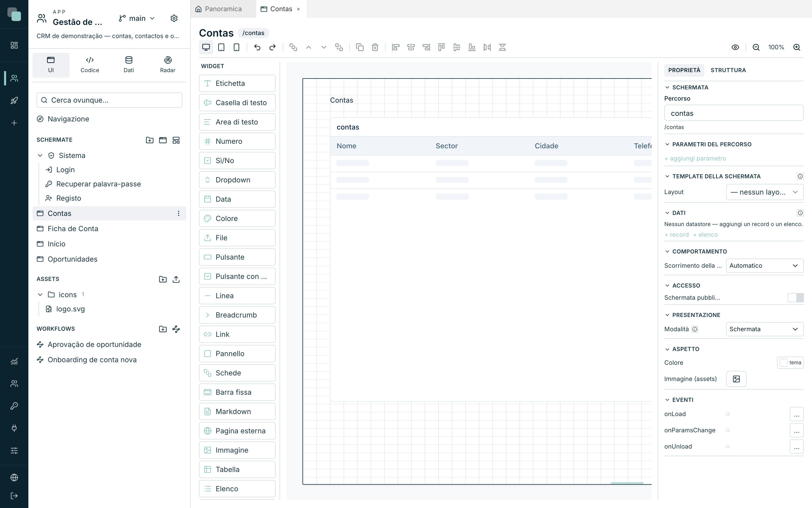Collapse the ASPETTO section
Screen dimensions: 812x508
pyautogui.click(x=667, y=349)
